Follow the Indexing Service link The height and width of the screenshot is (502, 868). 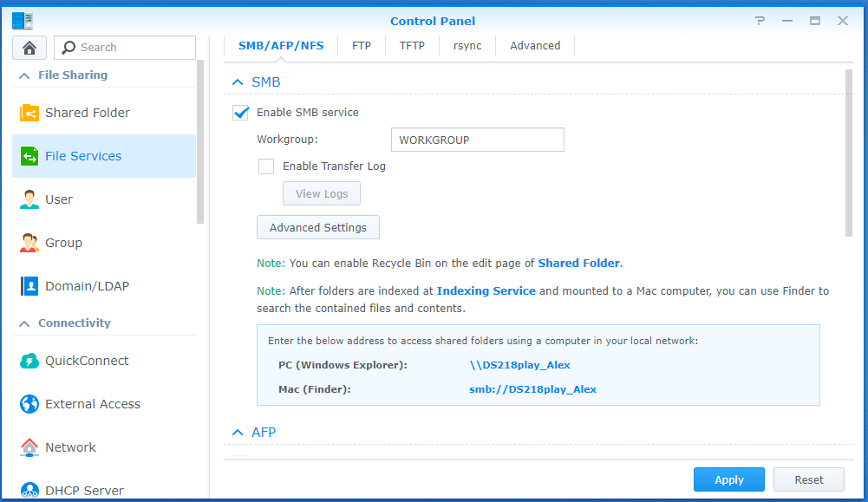click(486, 291)
